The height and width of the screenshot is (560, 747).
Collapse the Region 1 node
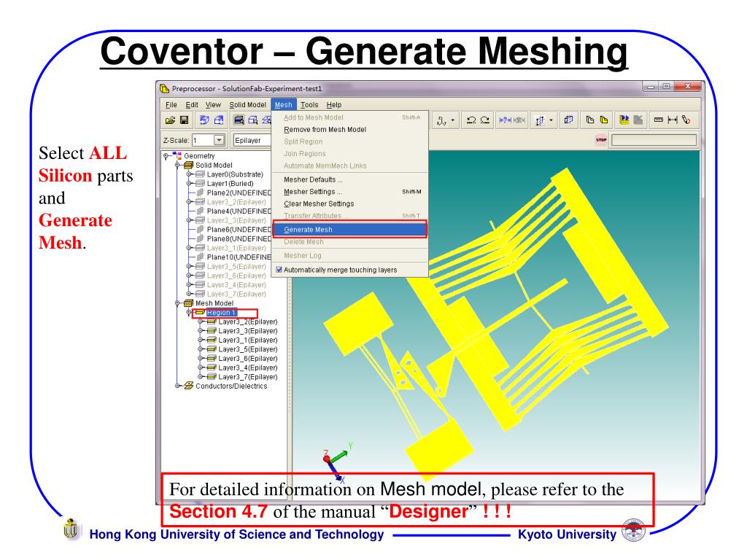(x=189, y=312)
